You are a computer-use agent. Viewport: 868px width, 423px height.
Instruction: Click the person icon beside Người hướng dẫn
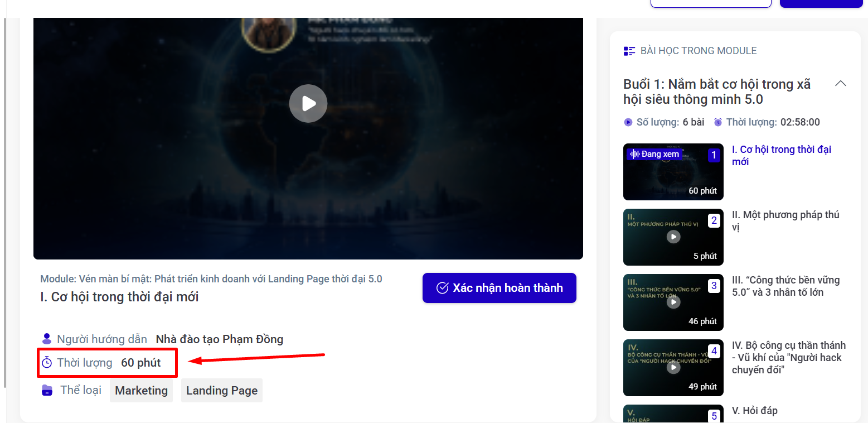coord(47,339)
